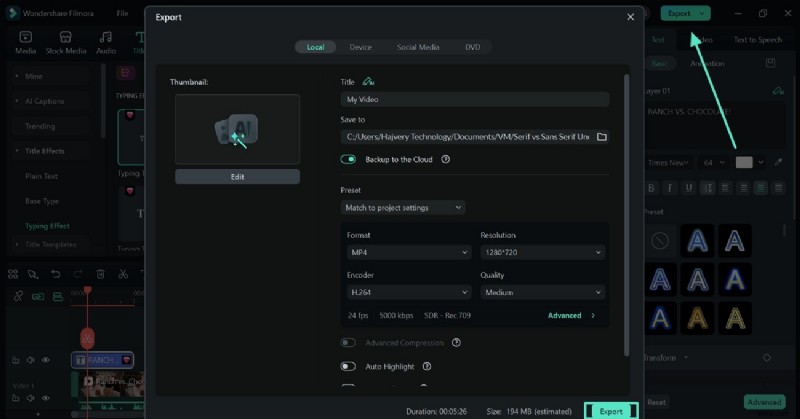
Task: Expand the Resolution dropdown 1280*720
Action: [542, 254]
